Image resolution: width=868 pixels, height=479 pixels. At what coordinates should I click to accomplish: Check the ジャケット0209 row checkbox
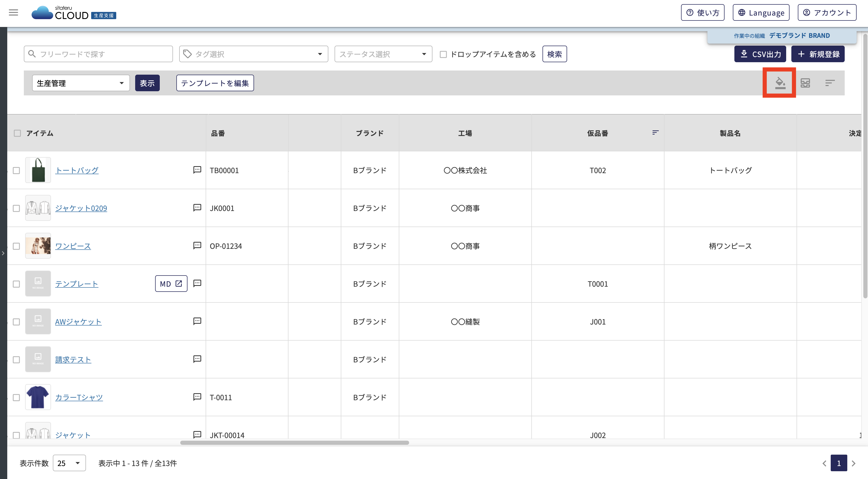click(x=16, y=208)
